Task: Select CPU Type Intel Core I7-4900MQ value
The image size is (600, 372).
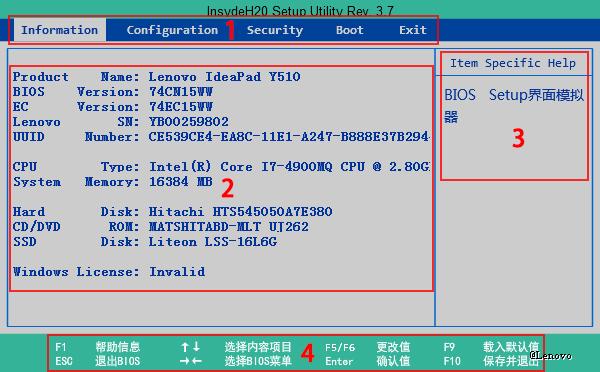Action: [289, 167]
